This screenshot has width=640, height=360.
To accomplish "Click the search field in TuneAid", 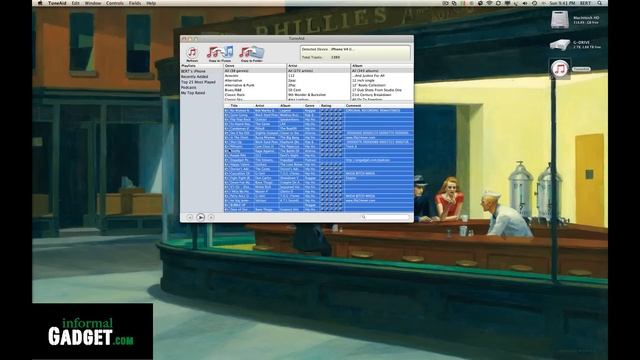I will (385, 217).
